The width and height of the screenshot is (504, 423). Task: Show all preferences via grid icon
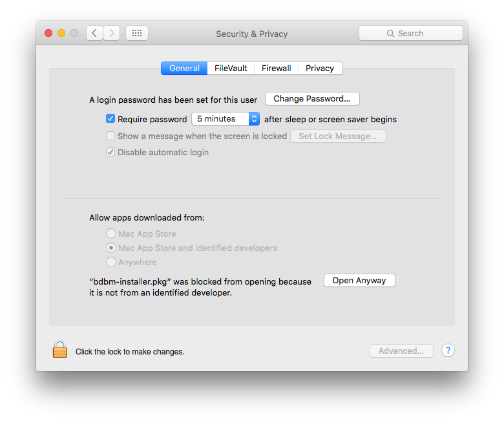coord(137,33)
